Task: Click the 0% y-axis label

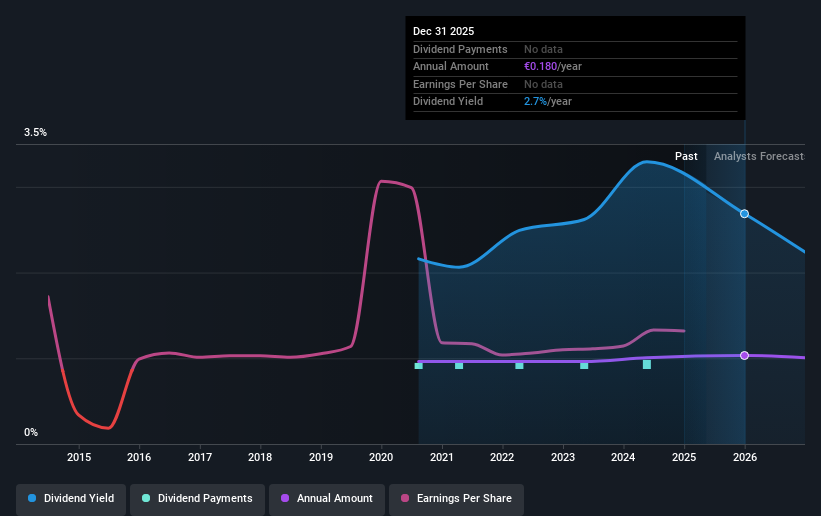Action: [31, 433]
